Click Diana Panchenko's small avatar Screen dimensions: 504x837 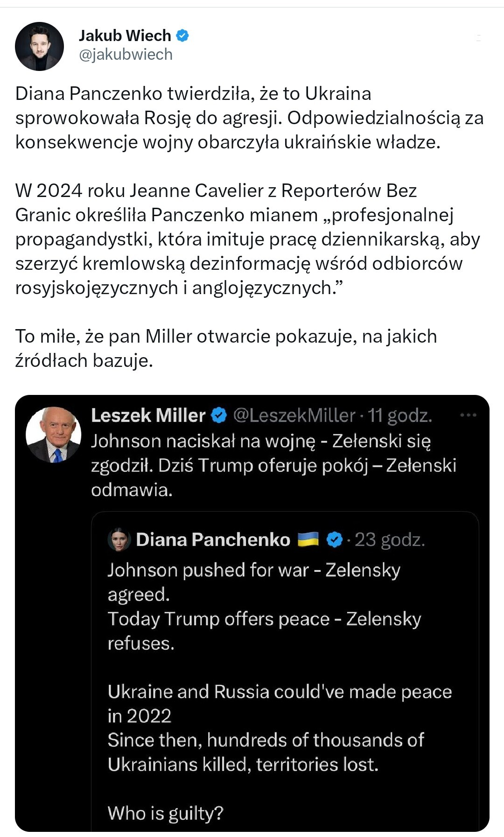[119, 540]
